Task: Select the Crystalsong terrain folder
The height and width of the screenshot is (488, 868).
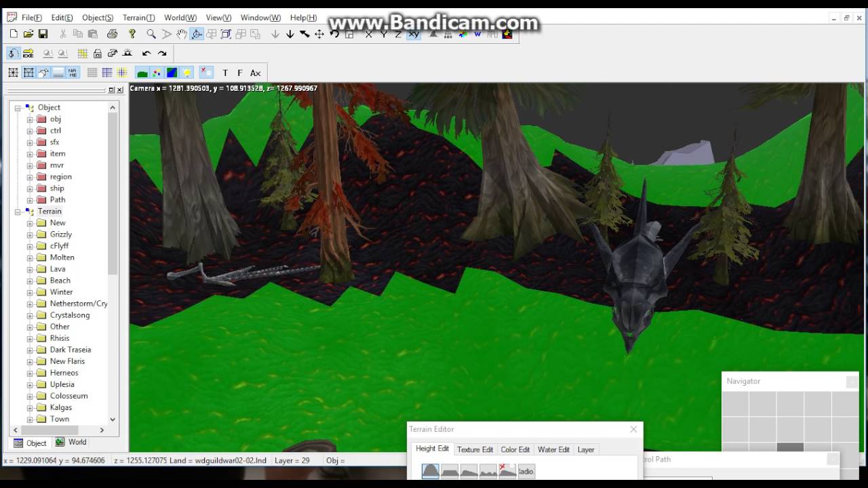Action: [x=70, y=315]
